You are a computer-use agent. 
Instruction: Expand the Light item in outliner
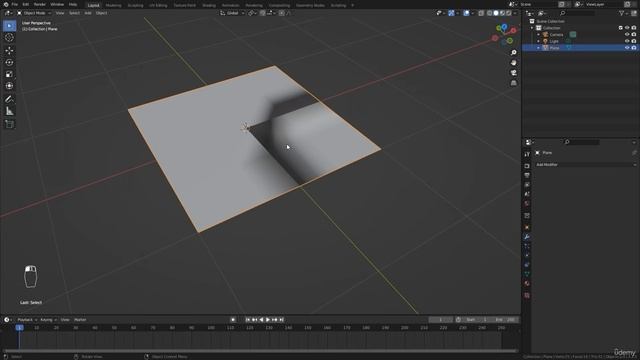coord(538,41)
